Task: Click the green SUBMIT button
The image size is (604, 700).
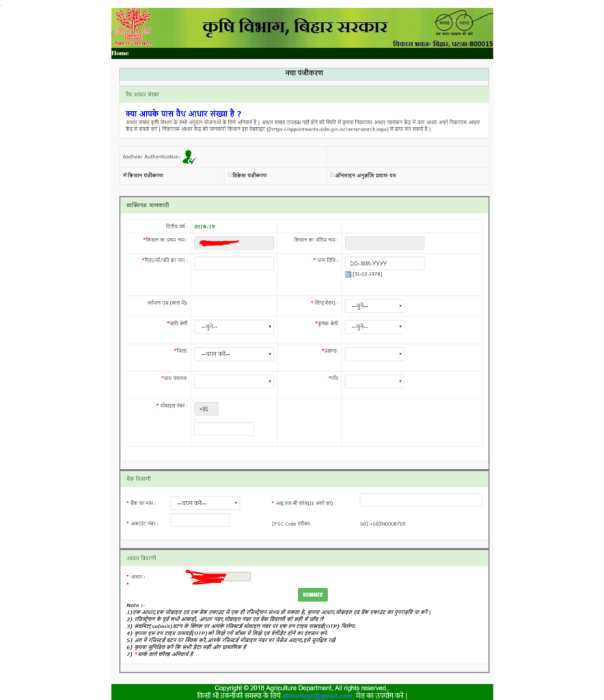Action: 313,595
